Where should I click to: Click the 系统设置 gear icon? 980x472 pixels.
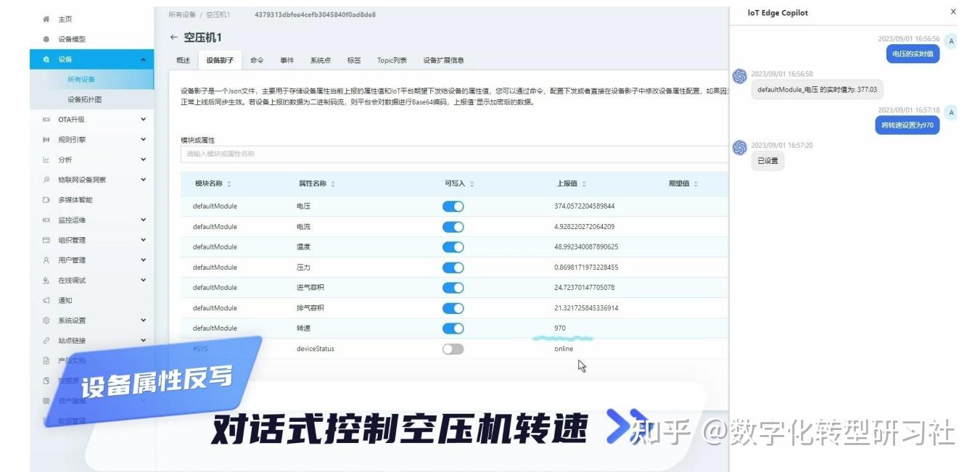pos(46,320)
